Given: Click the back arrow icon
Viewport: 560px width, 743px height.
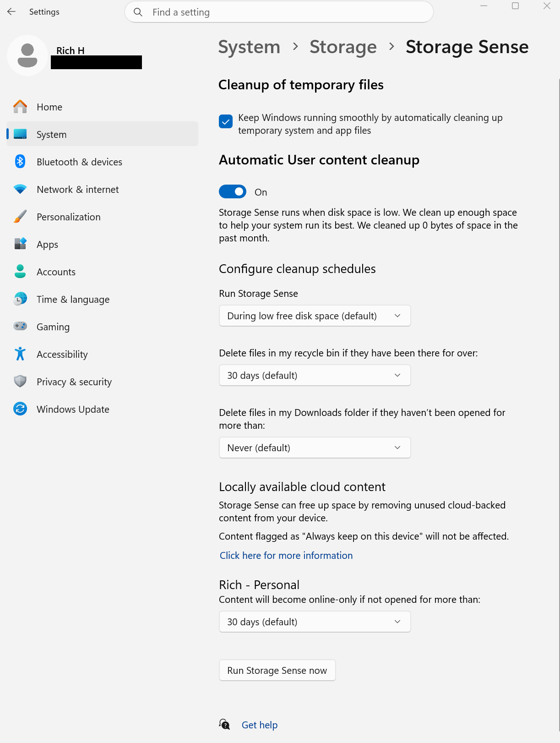Looking at the screenshot, I should [x=11, y=12].
